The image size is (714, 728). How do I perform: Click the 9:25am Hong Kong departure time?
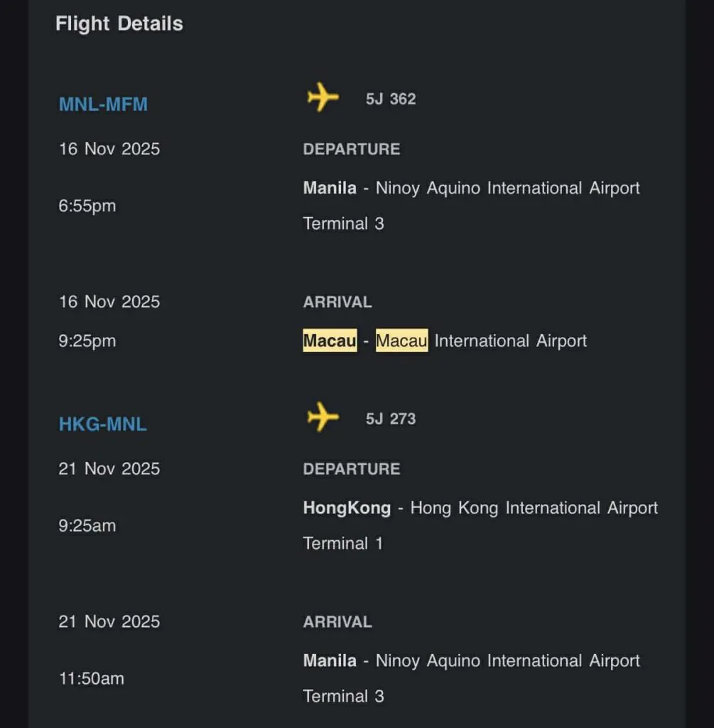87,526
